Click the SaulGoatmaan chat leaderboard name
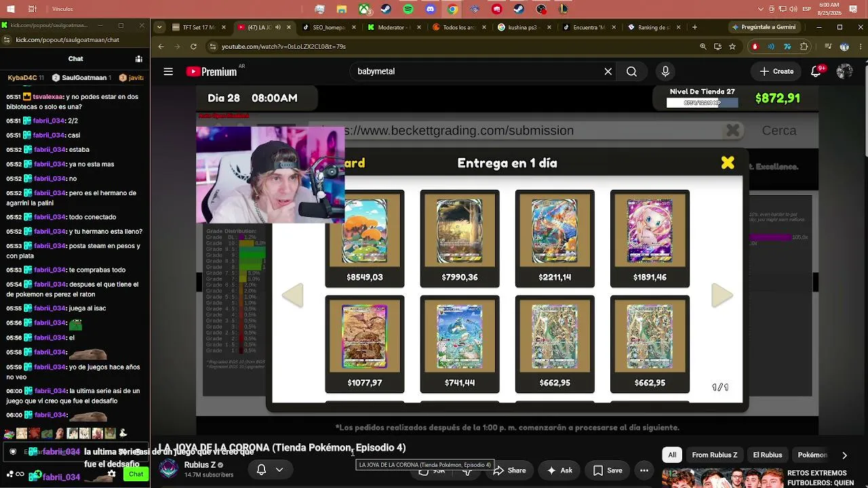The image size is (868, 488). pyautogui.click(x=84, y=78)
